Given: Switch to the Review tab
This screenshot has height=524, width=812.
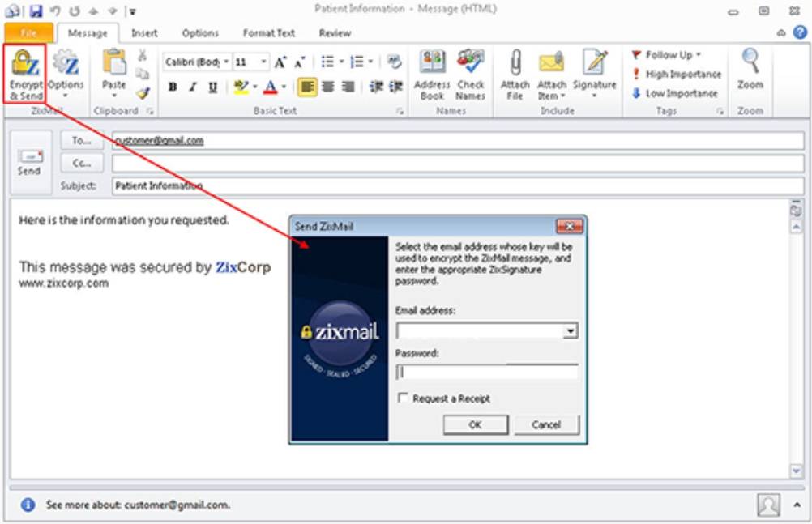Looking at the screenshot, I should 335,33.
